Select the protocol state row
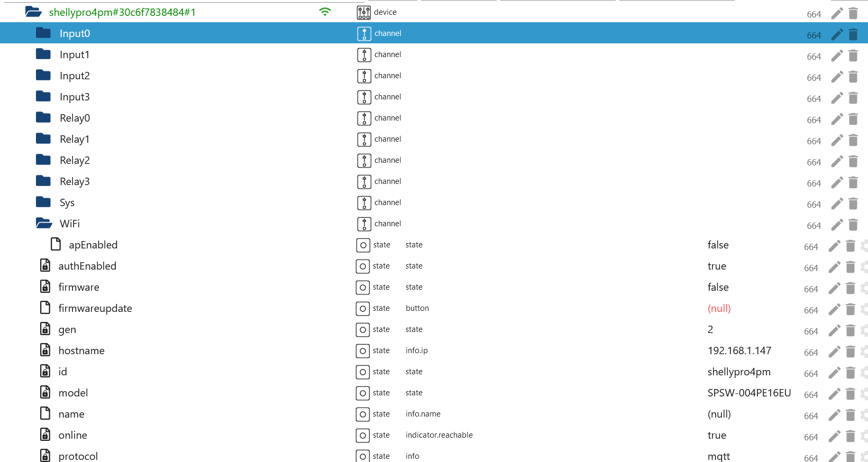868x462 pixels. (434, 455)
